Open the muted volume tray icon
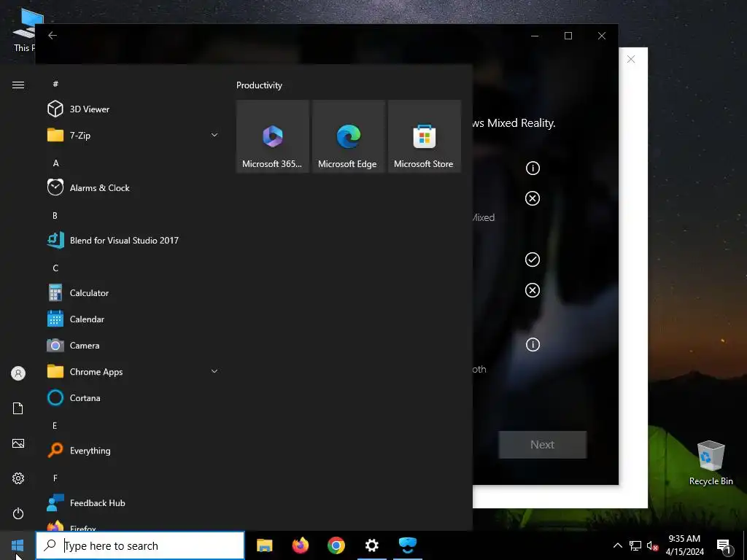747x560 pixels. coord(652,545)
